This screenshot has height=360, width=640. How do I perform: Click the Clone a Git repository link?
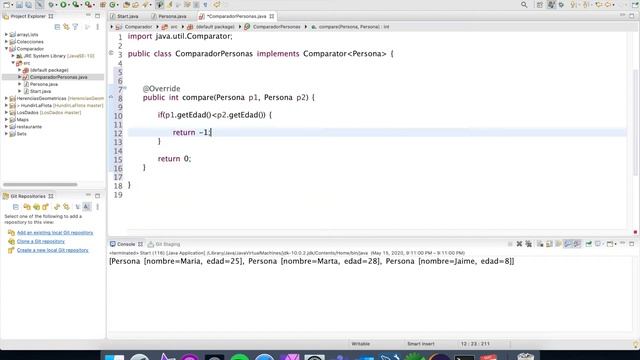[40, 241]
